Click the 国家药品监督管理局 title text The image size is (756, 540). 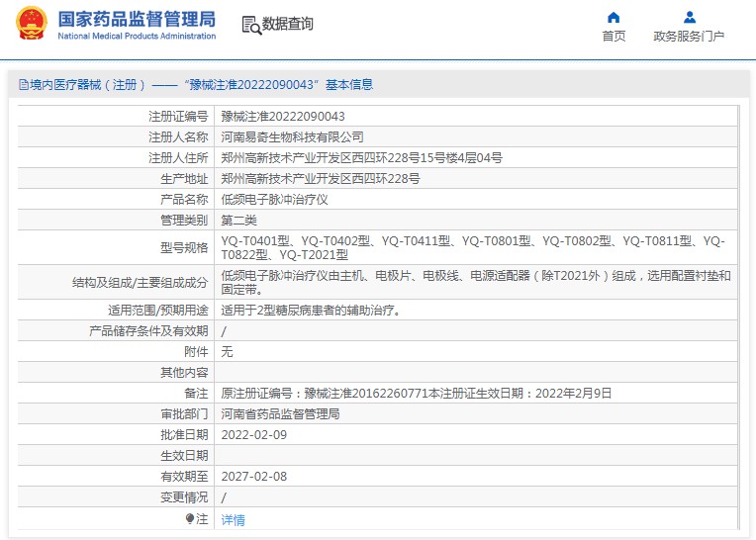click(x=137, y=19)
